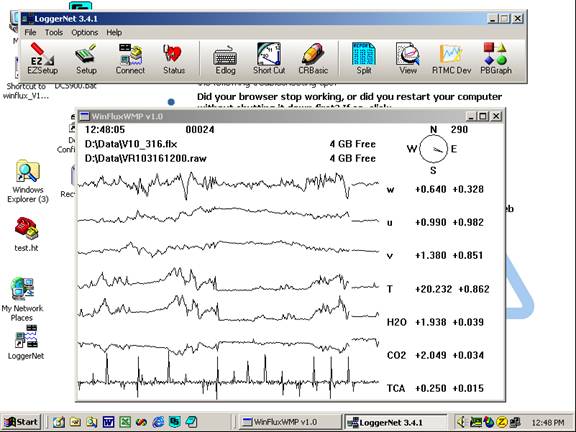Viewport: 576px width, 432px height.
Task: Select the Windows Explorer (3) desktop shortcut
Action: [x=28, y=181]
